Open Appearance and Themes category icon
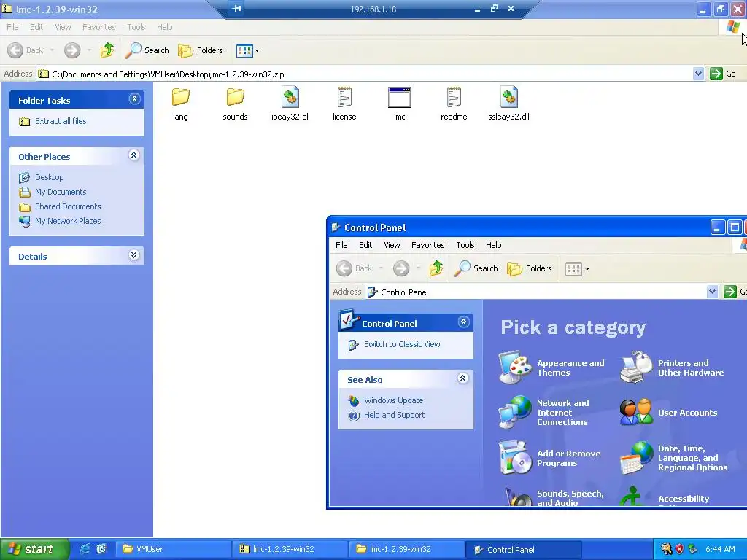 click(x=515, y=367)
